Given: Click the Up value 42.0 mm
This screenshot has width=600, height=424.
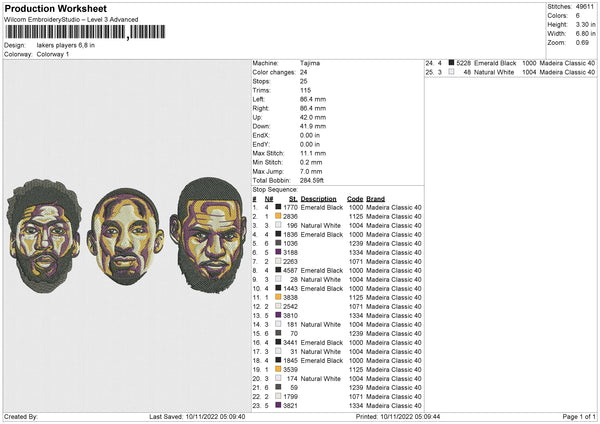Looking at the screenshot, I should [313, 117].
